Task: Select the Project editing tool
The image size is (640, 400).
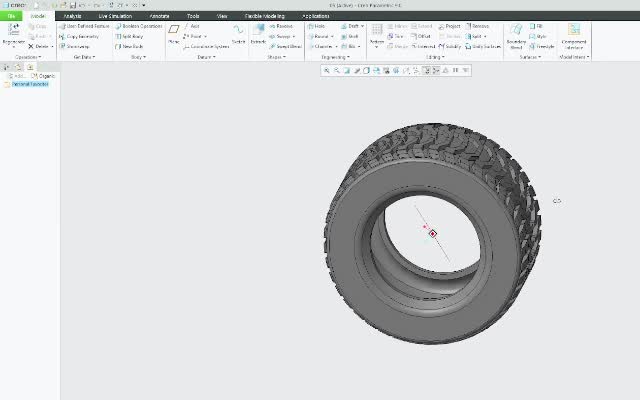Action: tap(449, 26)
